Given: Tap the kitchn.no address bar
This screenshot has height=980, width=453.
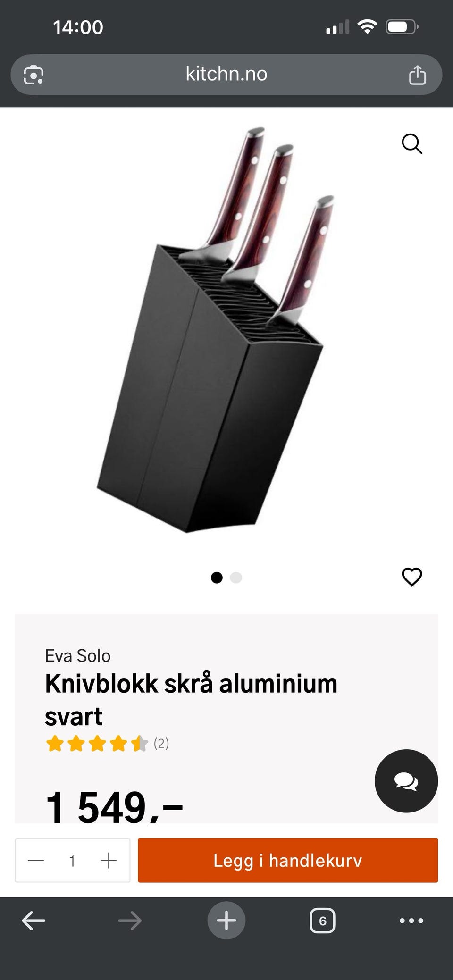Looking at the screenshot, I should [226, 75].
